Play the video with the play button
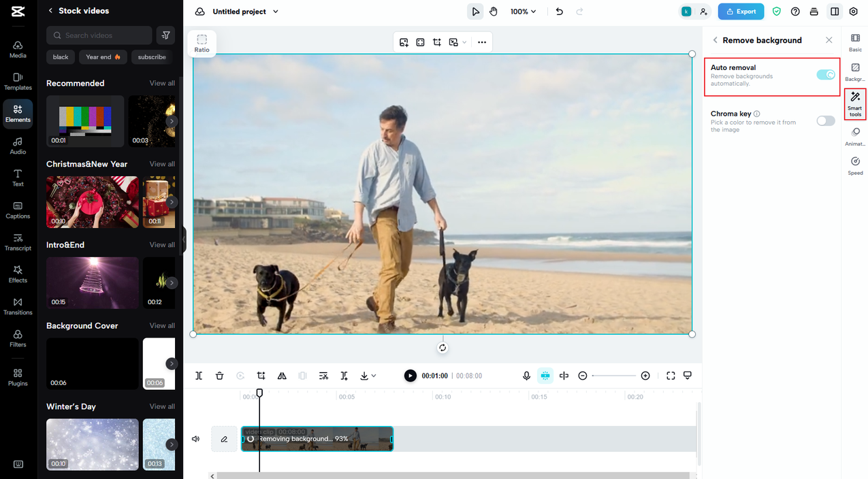This screenshot has height=479, width=868. point(410,376)
